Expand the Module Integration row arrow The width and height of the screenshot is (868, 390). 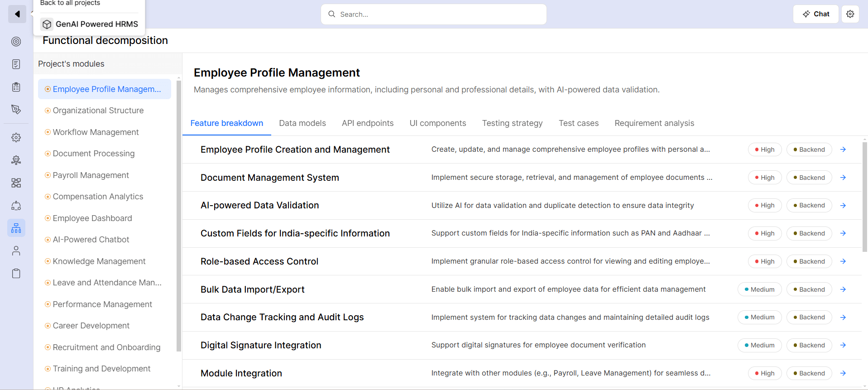coord(843,373)
